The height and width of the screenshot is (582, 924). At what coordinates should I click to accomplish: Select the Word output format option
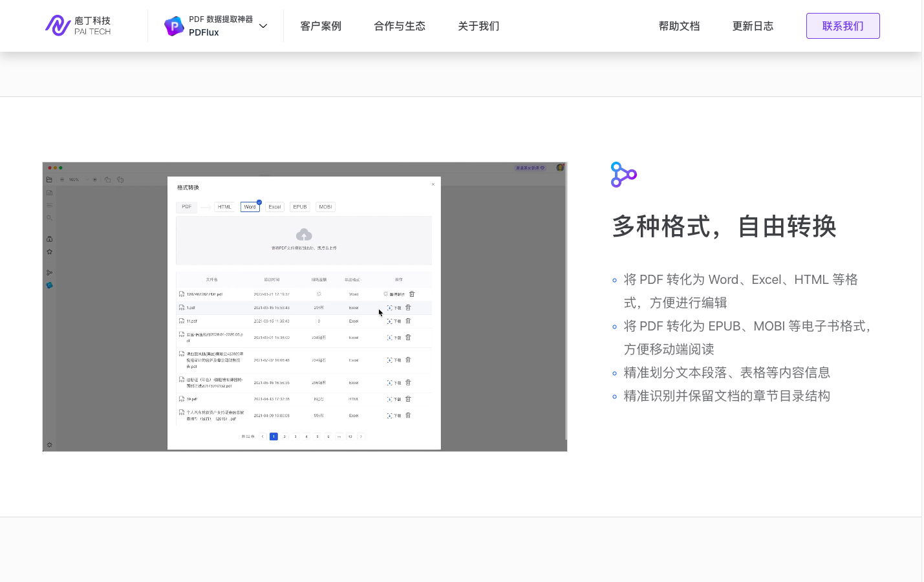point(250,207)
